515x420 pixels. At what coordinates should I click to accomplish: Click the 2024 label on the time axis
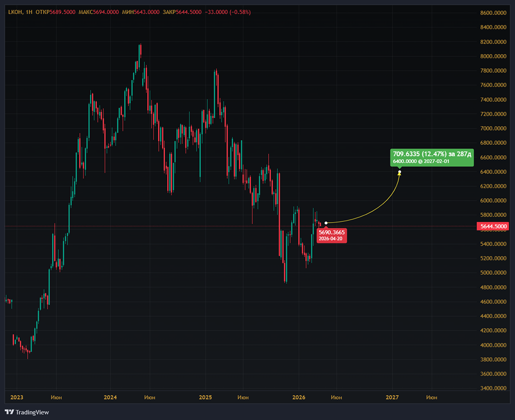pos(110,397)
